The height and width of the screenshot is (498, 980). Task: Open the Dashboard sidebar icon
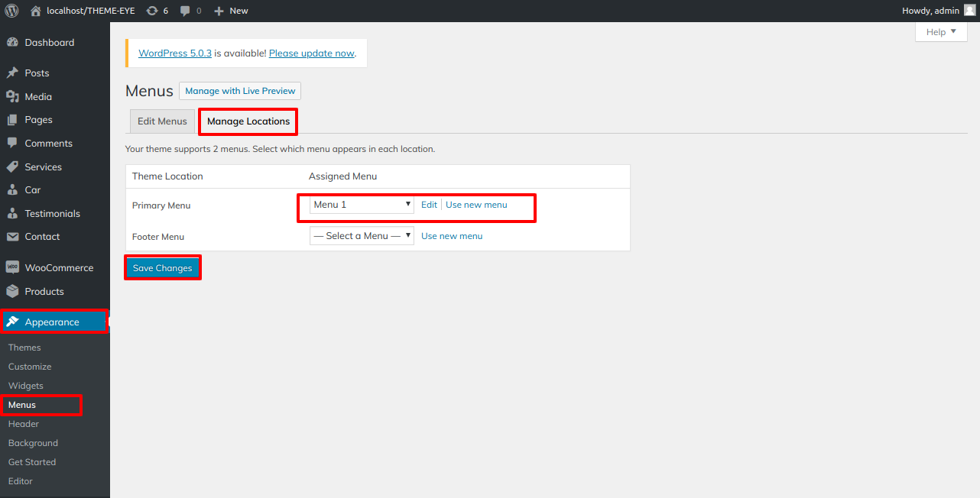pos(12,43)
